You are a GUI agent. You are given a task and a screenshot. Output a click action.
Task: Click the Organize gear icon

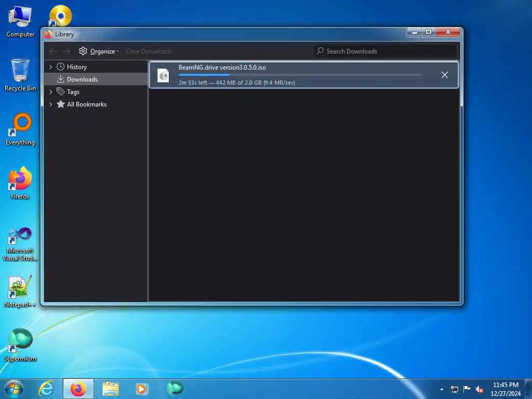pos(83,51)
